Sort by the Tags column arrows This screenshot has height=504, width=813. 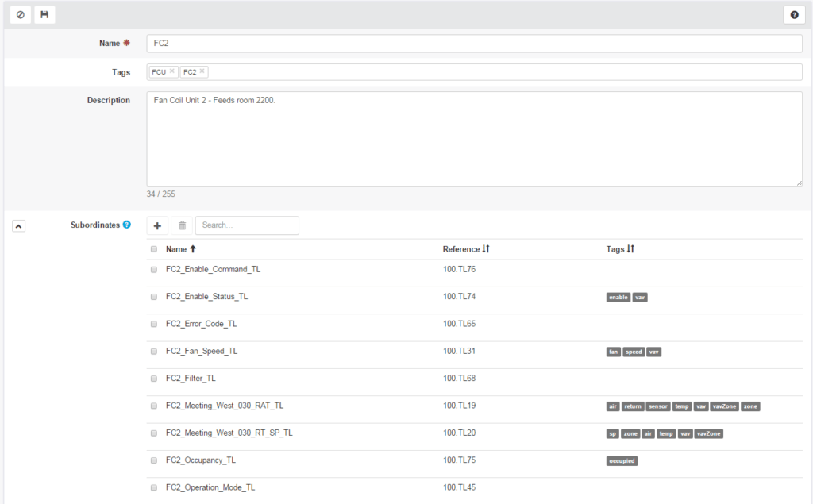point(630,249)
